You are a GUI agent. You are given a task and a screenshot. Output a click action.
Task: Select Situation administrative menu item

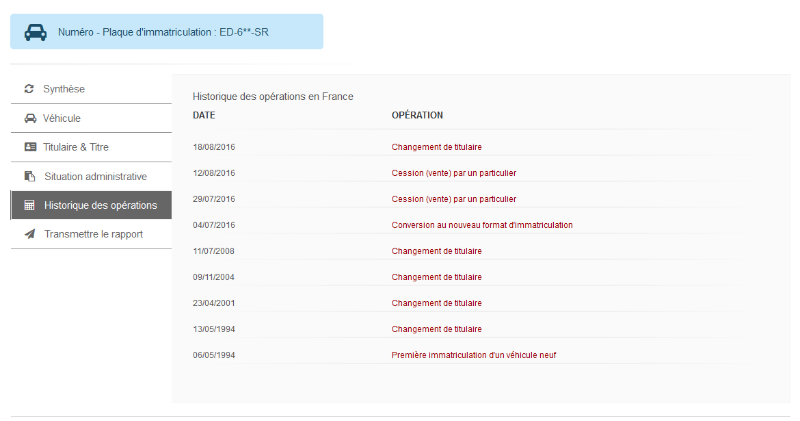(91, 176)
